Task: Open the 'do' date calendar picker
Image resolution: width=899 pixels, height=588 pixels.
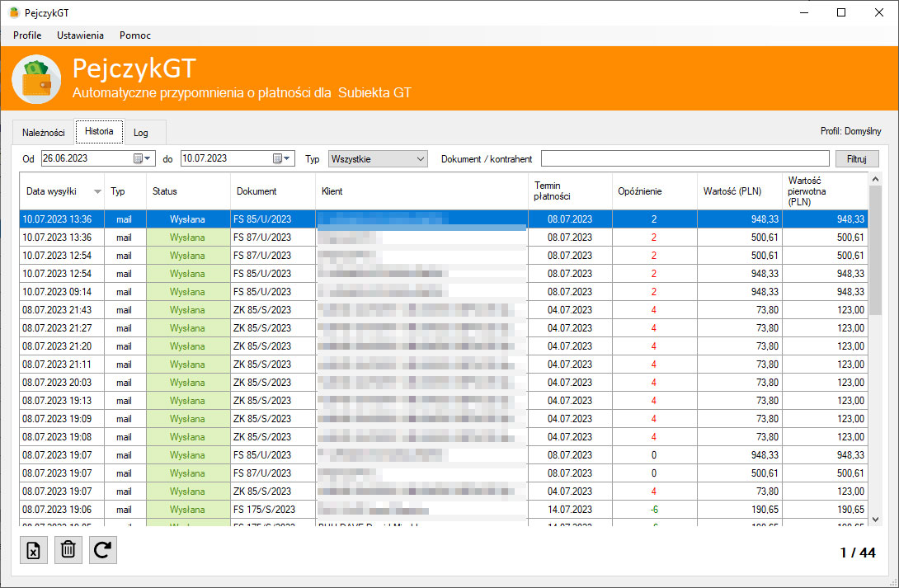Action: click(x=281, y=158)
